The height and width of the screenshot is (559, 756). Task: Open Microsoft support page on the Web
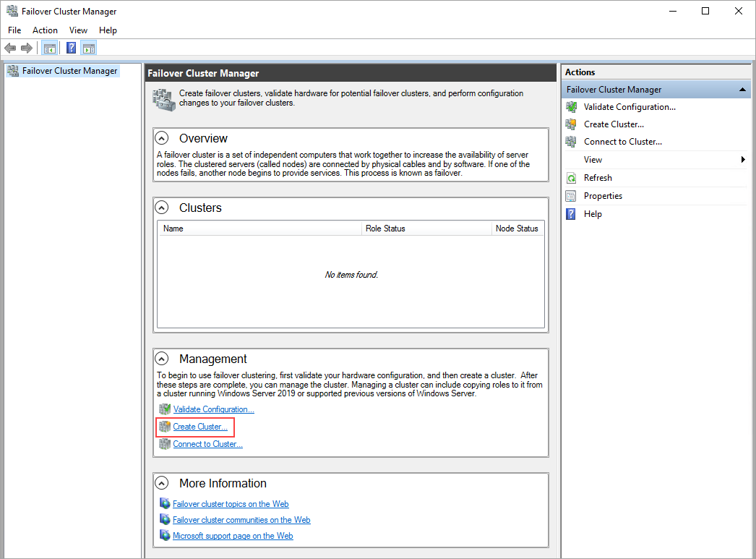click(x=233, y=535)
